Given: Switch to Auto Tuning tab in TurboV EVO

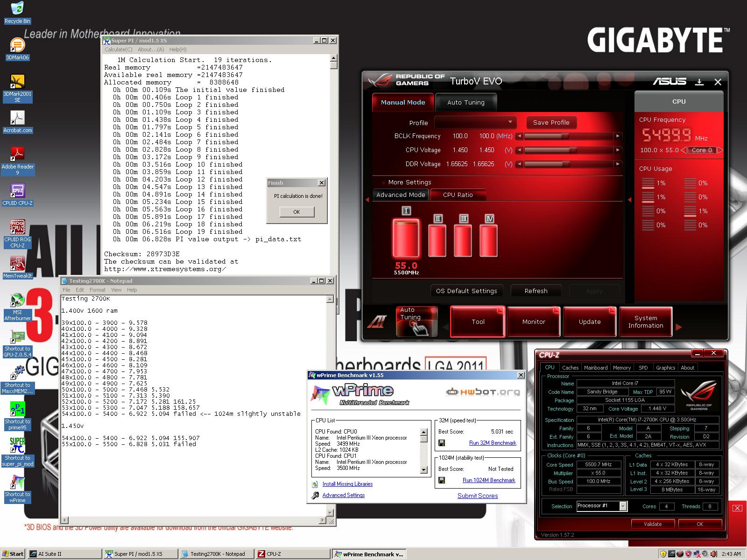Looking at the screenshot, I should [x=465, y=103].
